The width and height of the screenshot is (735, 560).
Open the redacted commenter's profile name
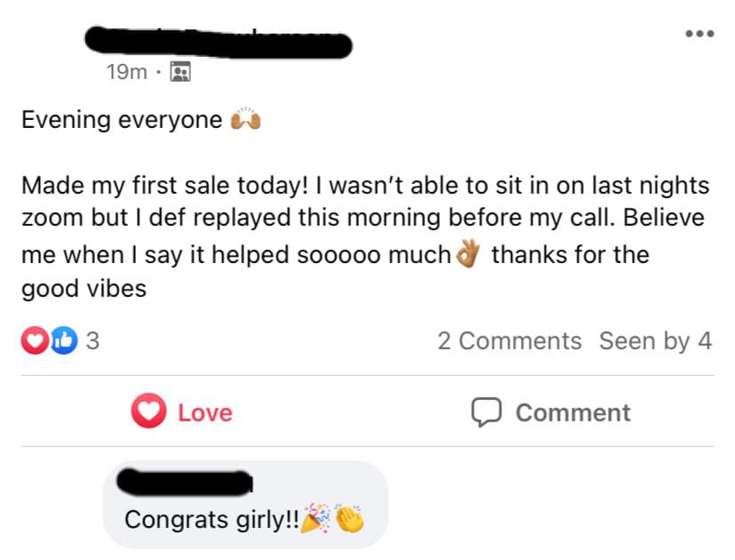coord(185,483)
